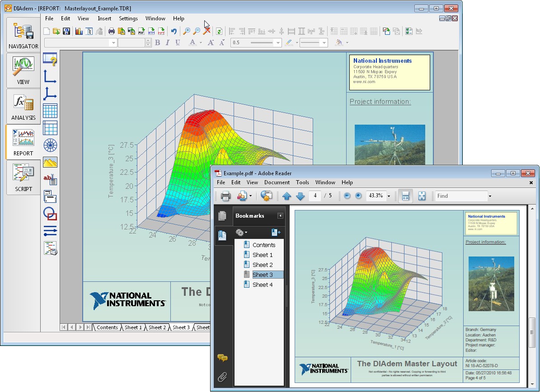Jump to the Sheet 2 bookmark

[263, 265]
